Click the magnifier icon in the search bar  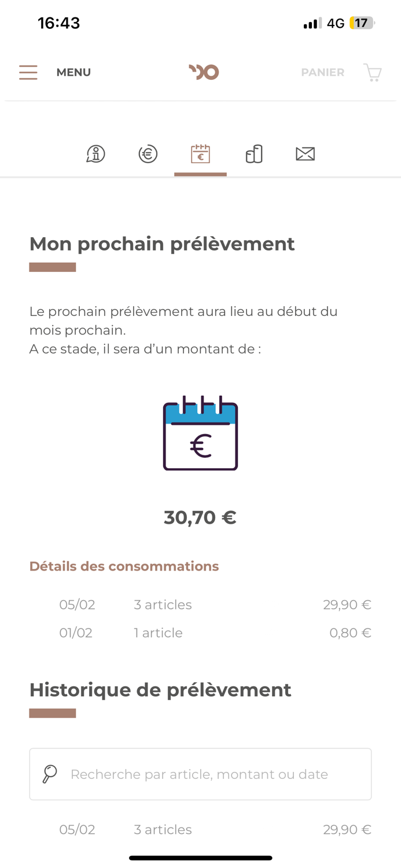coord(49,774)
